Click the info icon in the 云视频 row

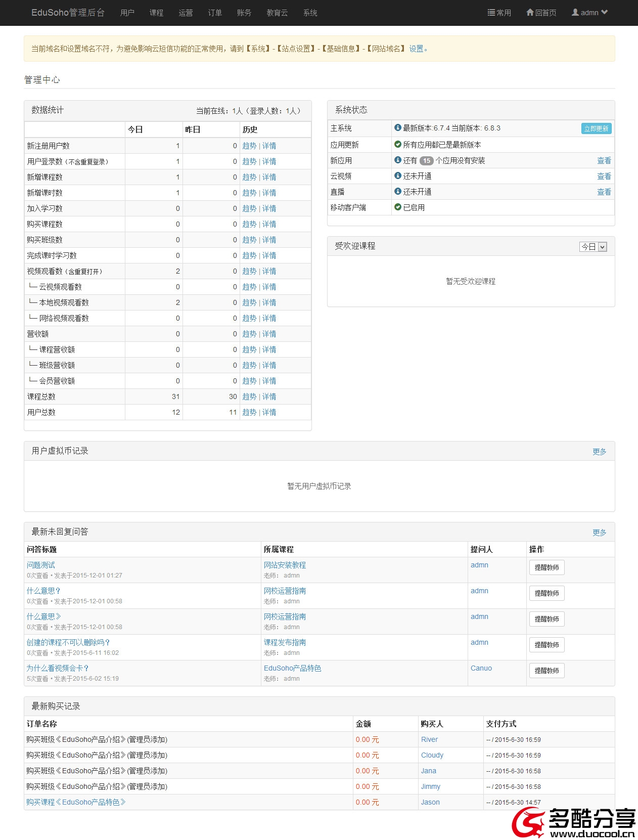point(398,176)
